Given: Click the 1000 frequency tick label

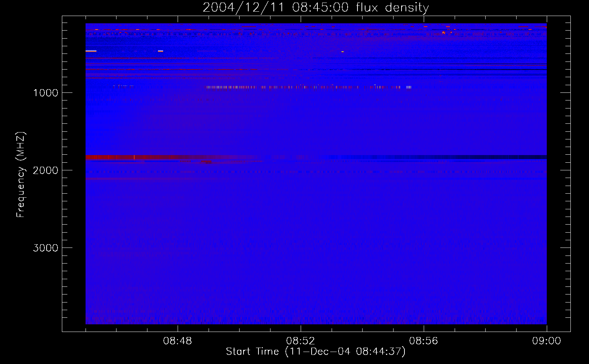Looking at the screenshot, I should coord(46,93).
